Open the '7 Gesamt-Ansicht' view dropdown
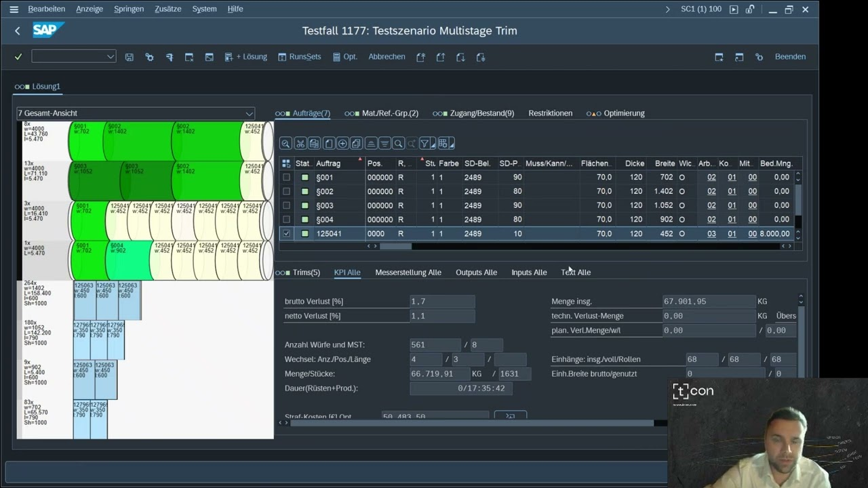 (x=249, y=113)
